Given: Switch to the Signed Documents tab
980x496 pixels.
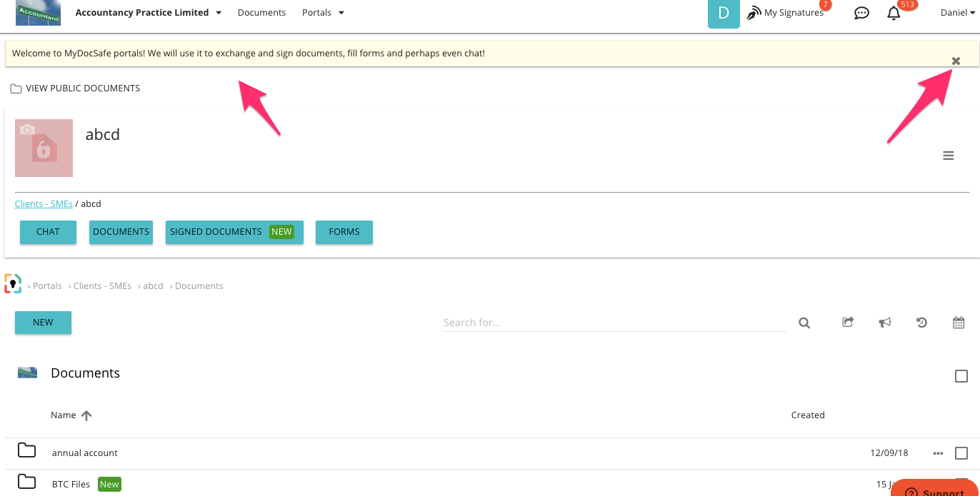Looking at the screenshot, I should tap(234, 232).
